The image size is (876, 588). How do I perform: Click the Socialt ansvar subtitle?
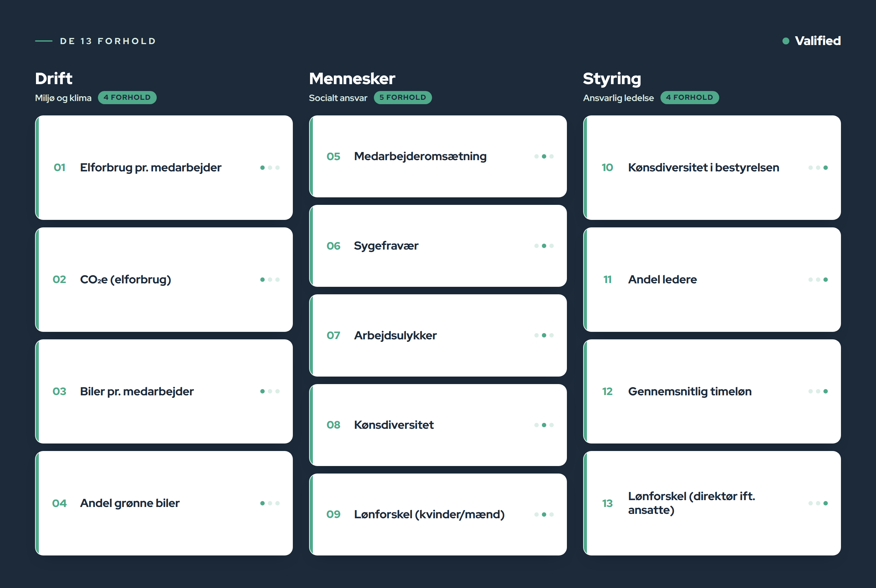pyautogui.click(x=338, y=98)
